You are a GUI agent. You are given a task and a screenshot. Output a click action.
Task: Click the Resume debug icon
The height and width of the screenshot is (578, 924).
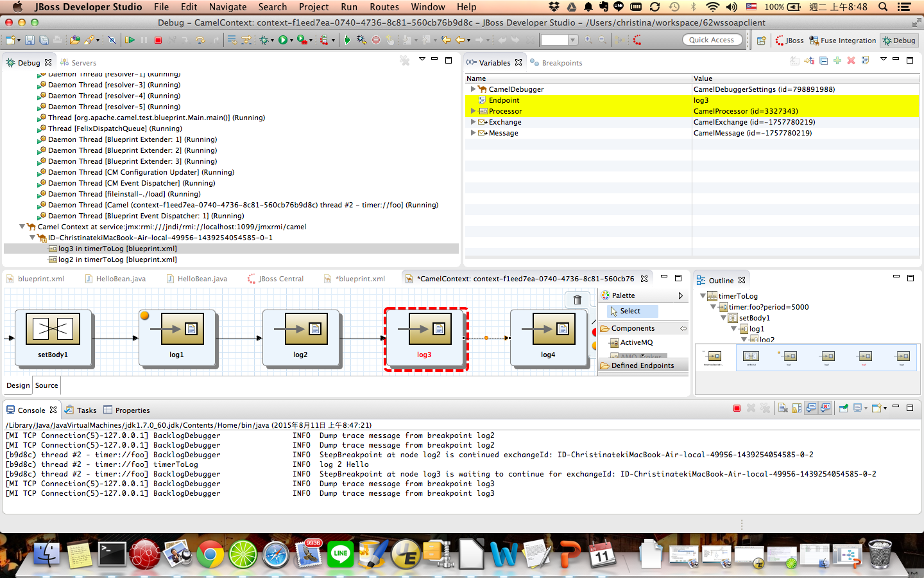point(130,40)
